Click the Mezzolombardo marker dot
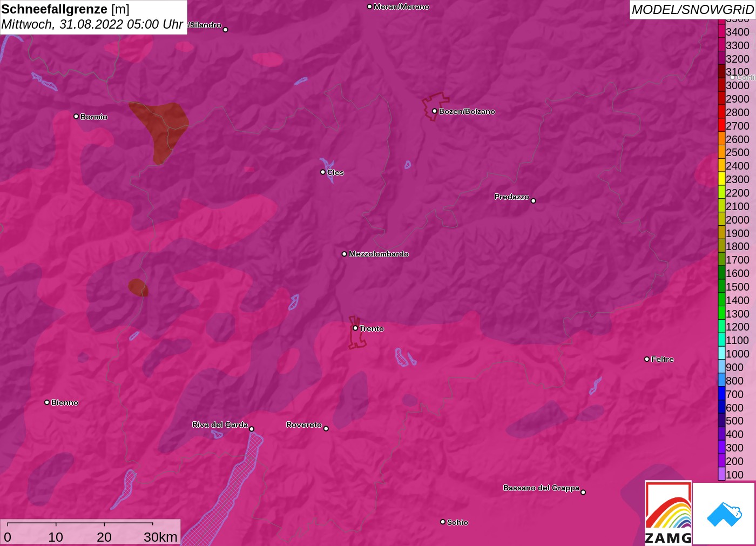Screen dimensions: 756x546 tap(345, 254)
